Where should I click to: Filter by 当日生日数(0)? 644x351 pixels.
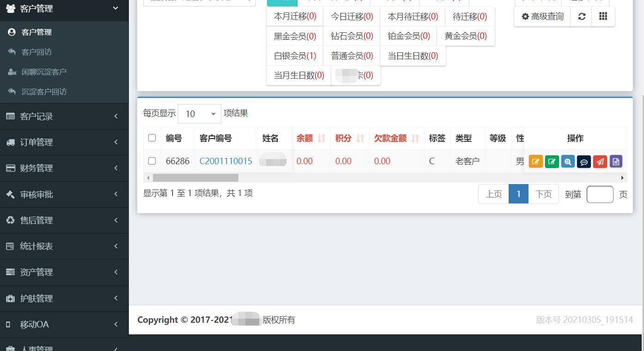(x=413, y=56)
